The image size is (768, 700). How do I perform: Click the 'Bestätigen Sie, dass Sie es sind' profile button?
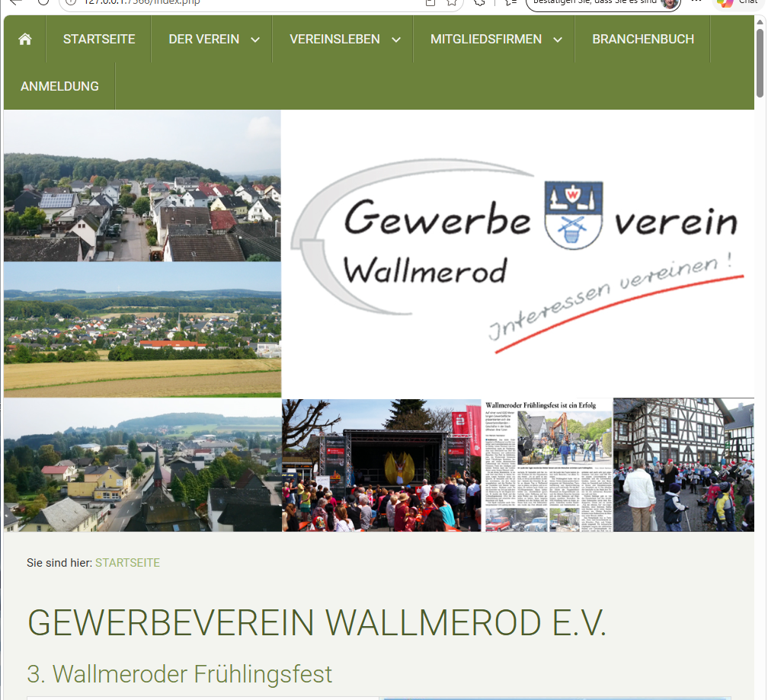tap(603, 3)
